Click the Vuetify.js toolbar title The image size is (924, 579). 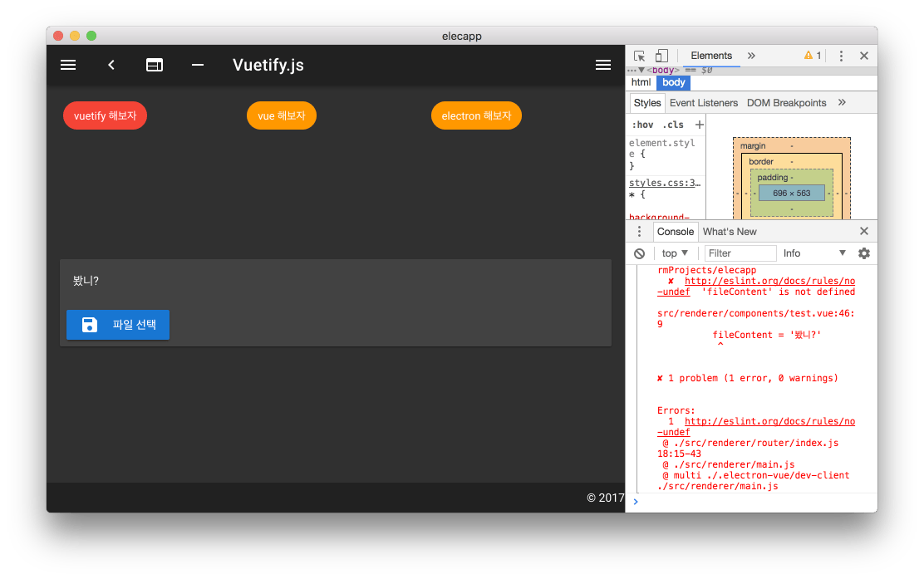coord(268,65)
